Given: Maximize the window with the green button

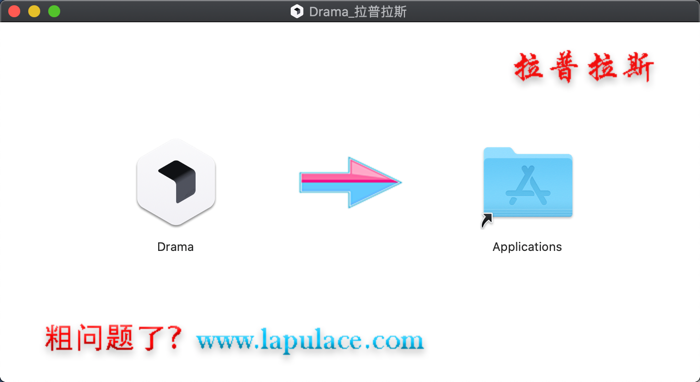Looking at the screenshot, I should 54,11.
